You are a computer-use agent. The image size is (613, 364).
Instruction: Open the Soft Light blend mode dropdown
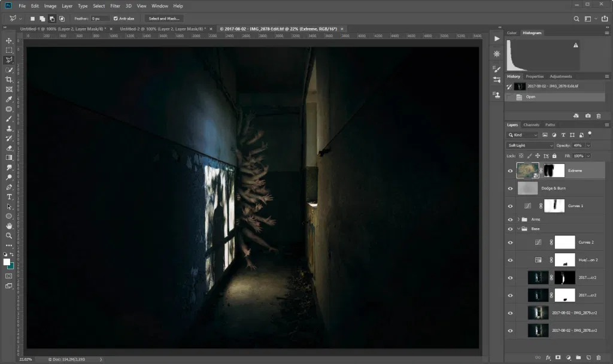530,145
